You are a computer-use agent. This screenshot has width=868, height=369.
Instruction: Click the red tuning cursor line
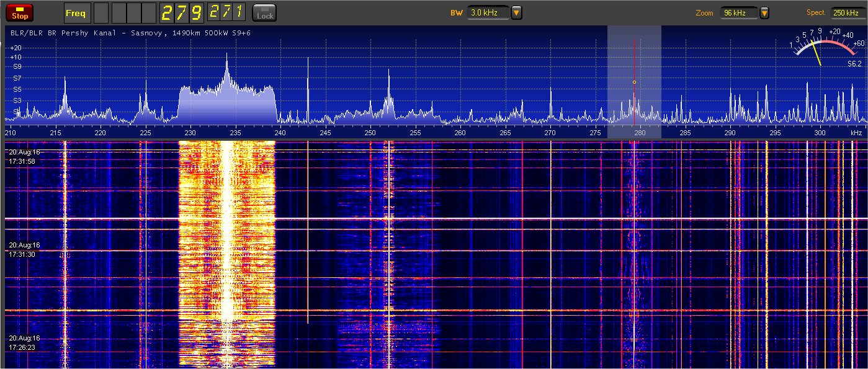click(634, 62)
